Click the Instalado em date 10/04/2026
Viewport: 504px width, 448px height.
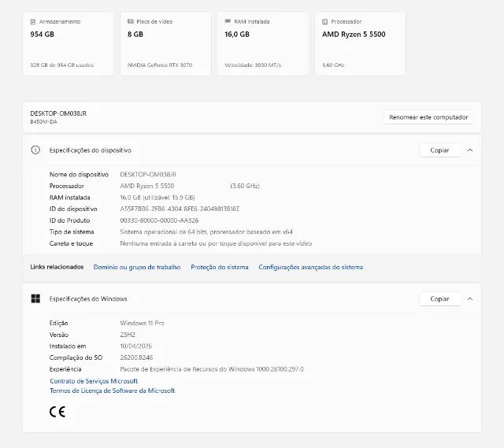136,346
